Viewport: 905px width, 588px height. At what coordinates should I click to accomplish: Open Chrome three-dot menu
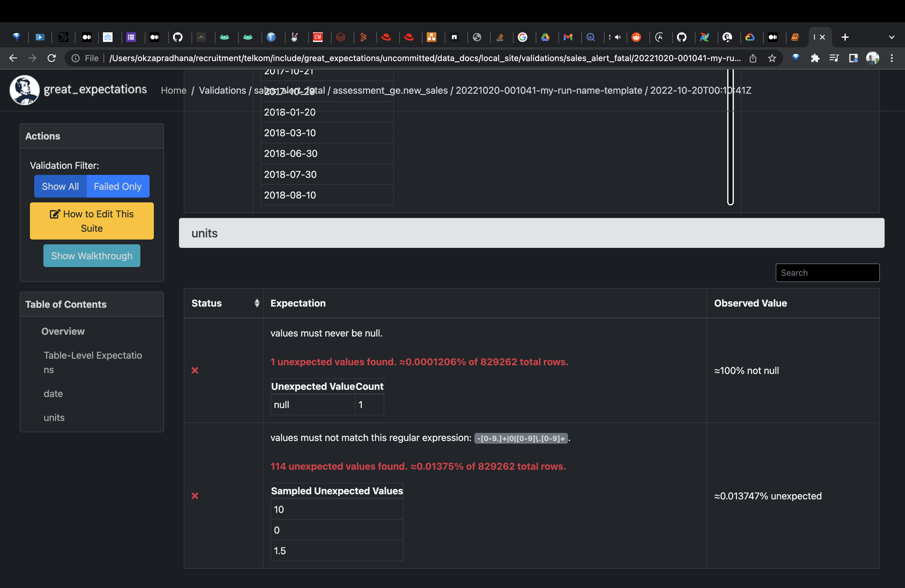[x=892, y=58]
